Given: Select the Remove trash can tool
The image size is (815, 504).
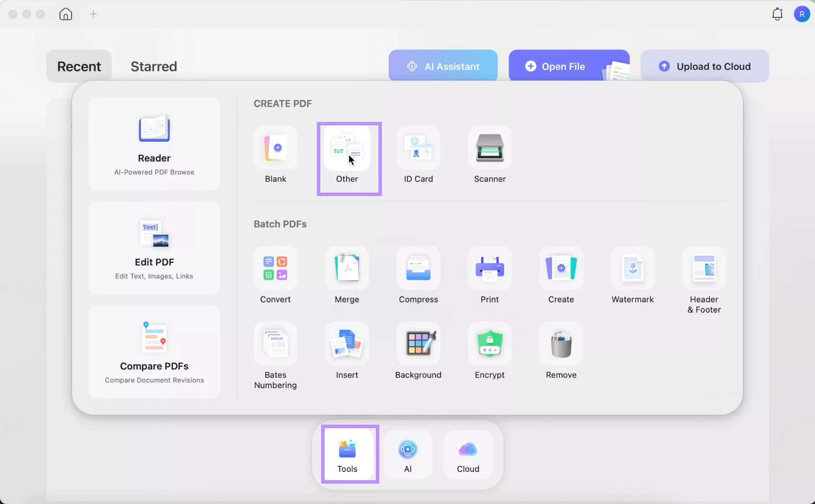Looking at the screenshot, I should (x=561, y=344).
